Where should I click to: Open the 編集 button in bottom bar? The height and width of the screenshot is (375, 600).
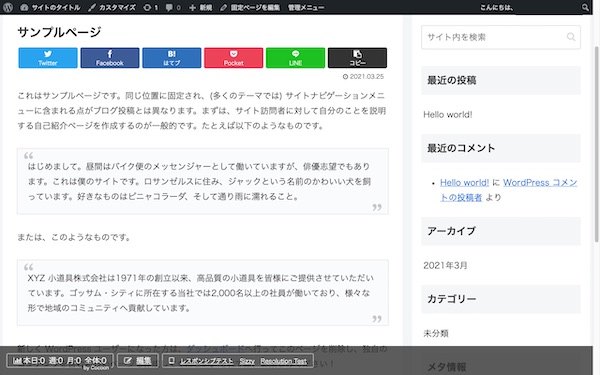(138, 360)
